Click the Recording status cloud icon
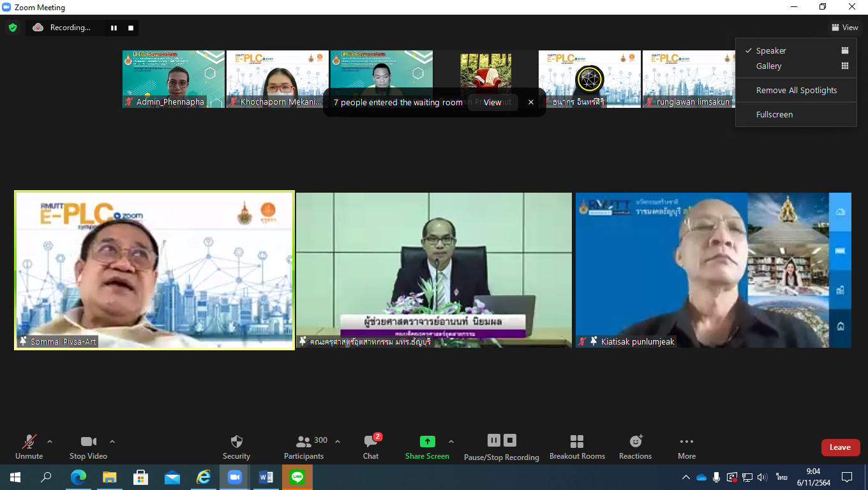Screen dimensions: 868x490 [38, 27]
